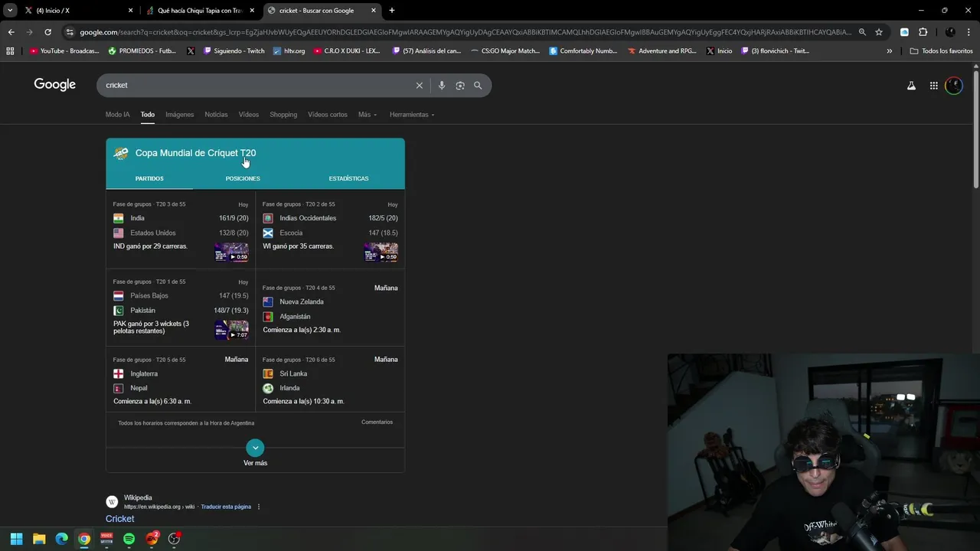Click the browser address bar URL
This screenshot has height=551, width=980.
465,32
